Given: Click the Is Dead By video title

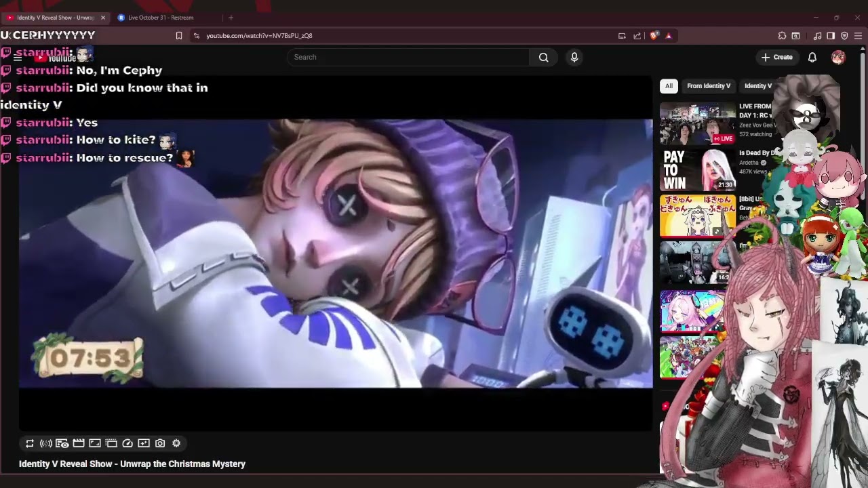Looking at the screenshot, I should [x=757, y=153].
